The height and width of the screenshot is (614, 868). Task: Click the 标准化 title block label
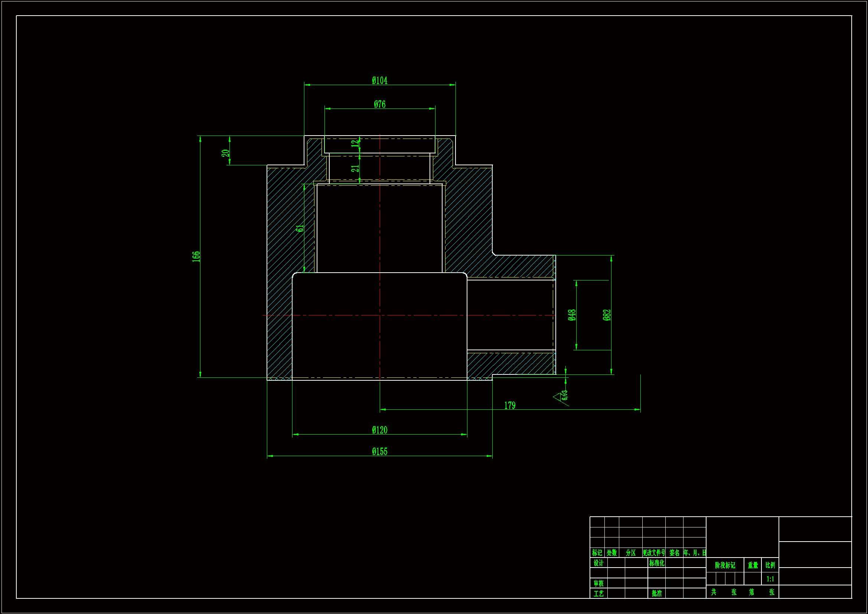coord(657,563)
